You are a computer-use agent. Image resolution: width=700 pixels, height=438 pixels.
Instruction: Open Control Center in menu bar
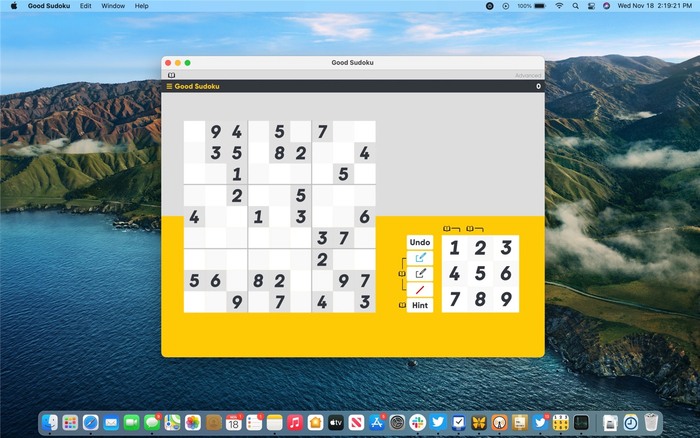tap(591, 6)
